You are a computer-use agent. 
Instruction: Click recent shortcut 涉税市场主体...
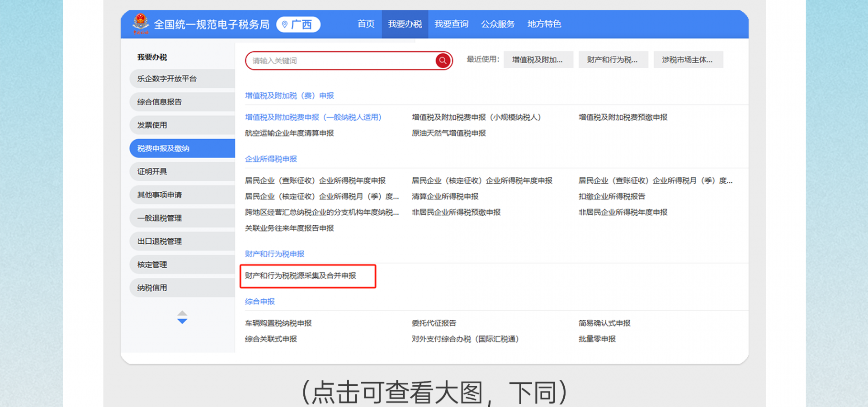(688, 60)
